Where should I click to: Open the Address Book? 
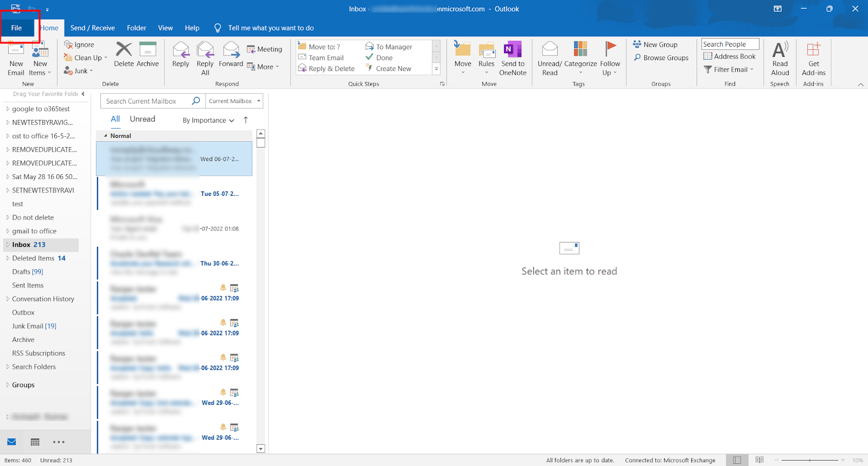[730, 56]
